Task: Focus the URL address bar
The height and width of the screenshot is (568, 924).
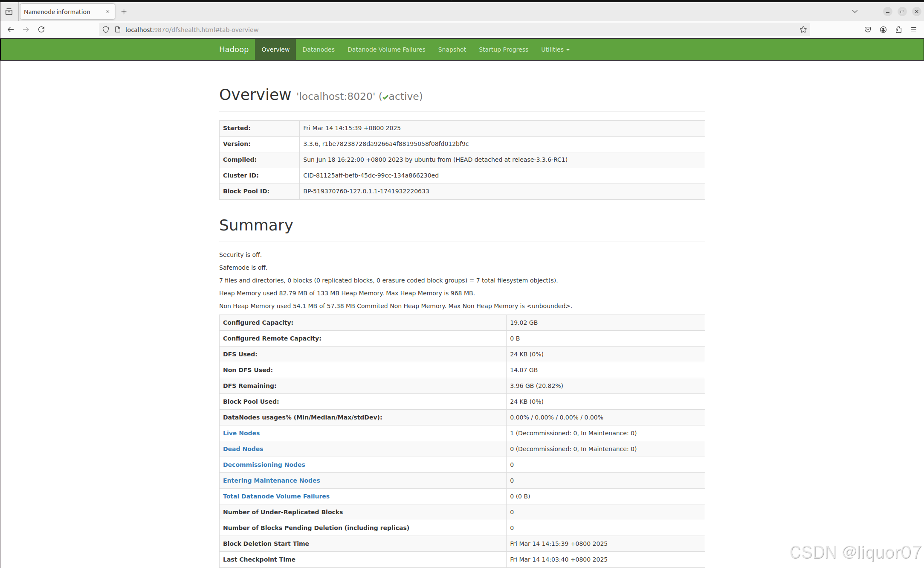Action: point(426,29)
